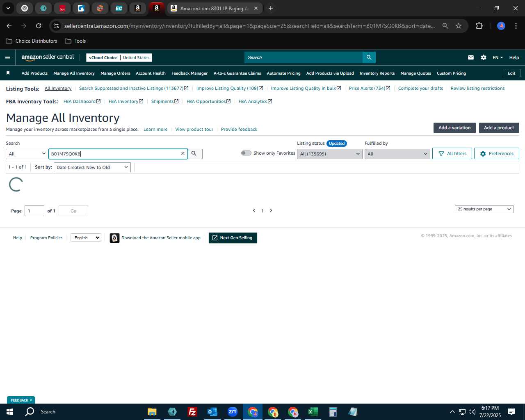Open Sort by Date Created dropdown
The width and height of the screenshot is (525, 420).
92,167
